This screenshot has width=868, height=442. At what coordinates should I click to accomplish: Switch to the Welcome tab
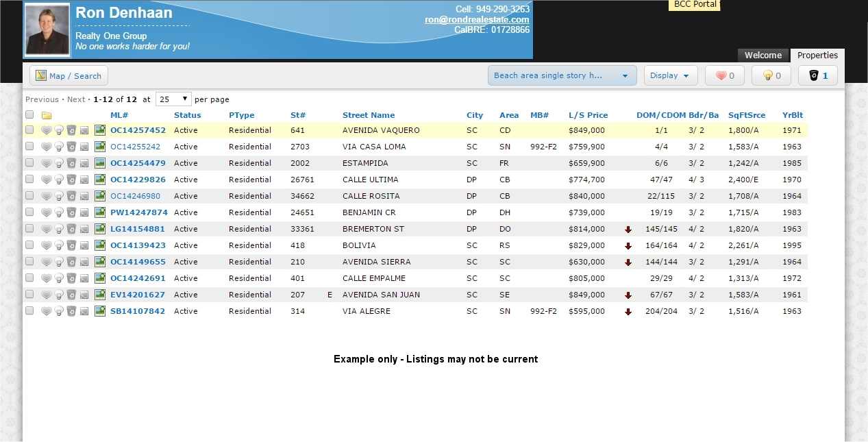coord(763,56)
